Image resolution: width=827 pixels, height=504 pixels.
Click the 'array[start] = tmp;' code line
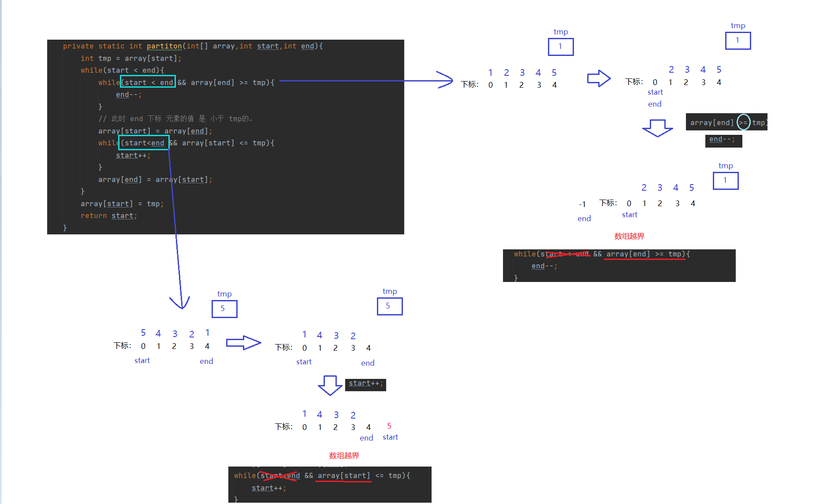(x=122, y=204)
